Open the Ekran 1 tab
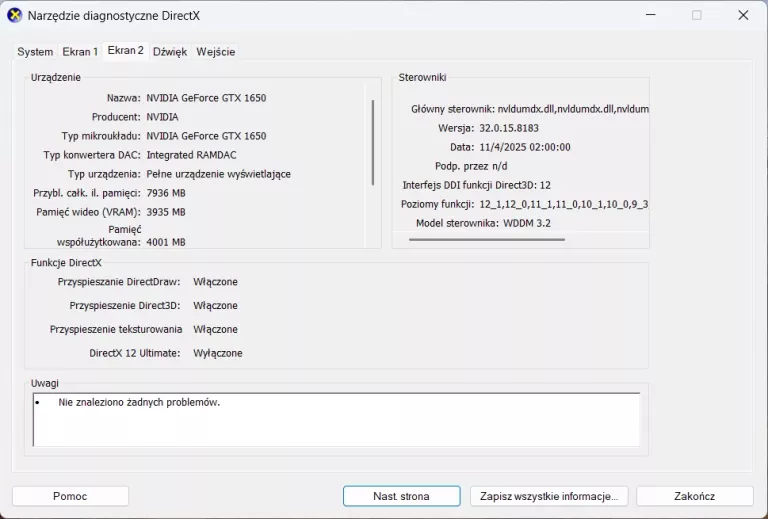Screen dimensions: 768x519 pos(80,52)
